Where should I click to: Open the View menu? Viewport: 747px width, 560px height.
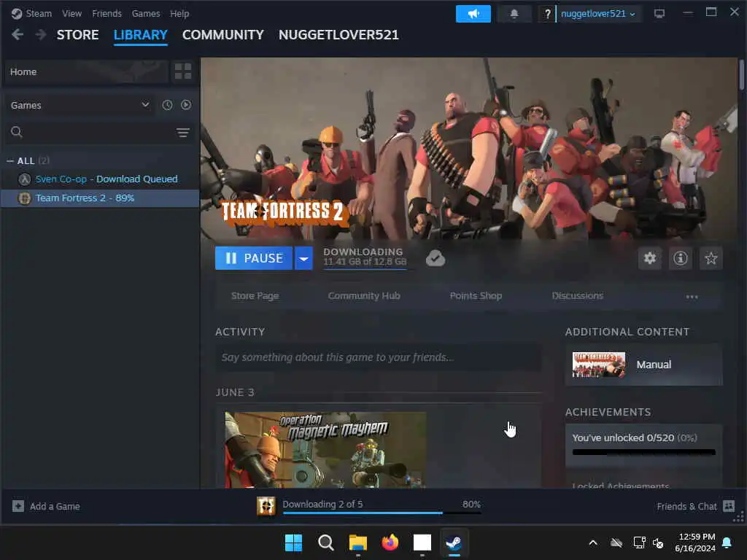pyautogui.click(x=72, y=13)
